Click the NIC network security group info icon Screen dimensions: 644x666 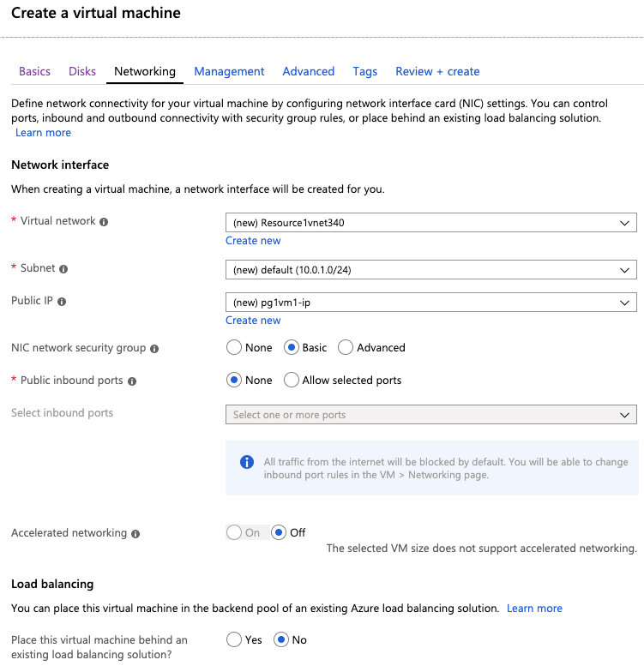pyautogui.click(x=154, y=349)
